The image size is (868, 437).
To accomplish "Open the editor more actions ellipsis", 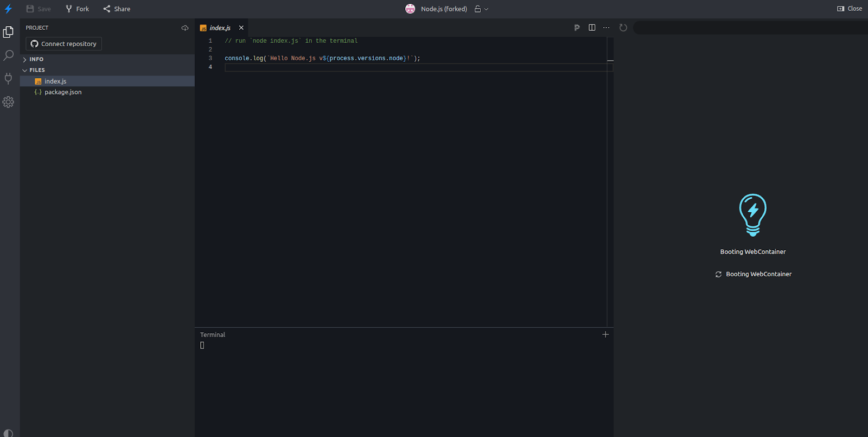I will [x=607, y=28].
